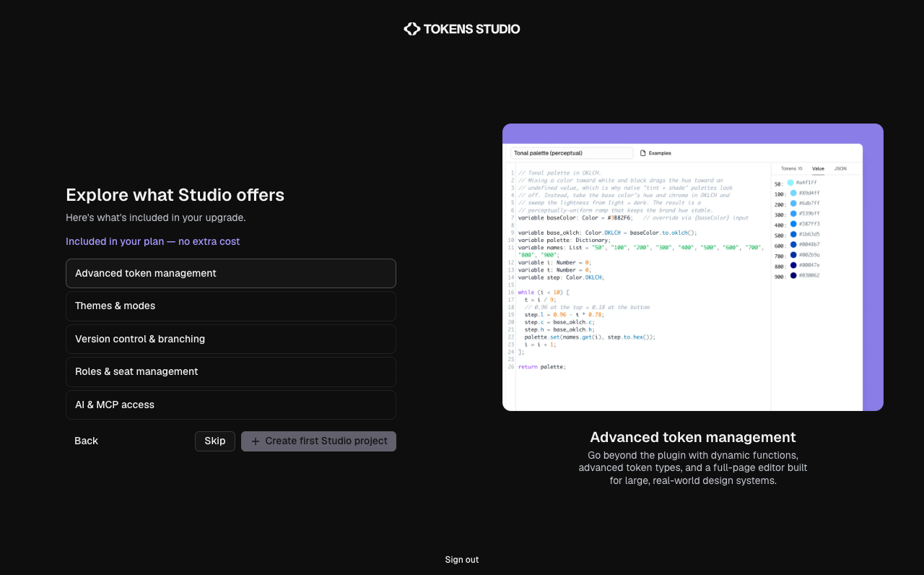Click the hex value #6db7ff
The image size is (924, 575).
809,203
